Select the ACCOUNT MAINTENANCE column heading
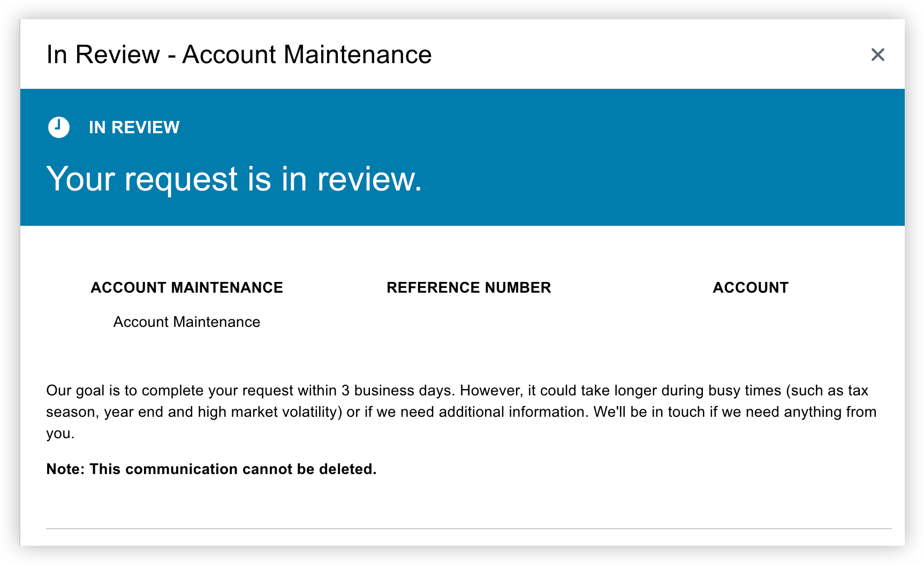The width and height of the screenshot is (924, 565). point(187,287)
